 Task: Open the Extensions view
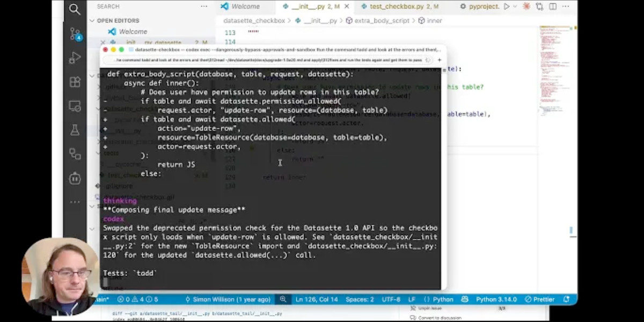[x=75, y=82]
